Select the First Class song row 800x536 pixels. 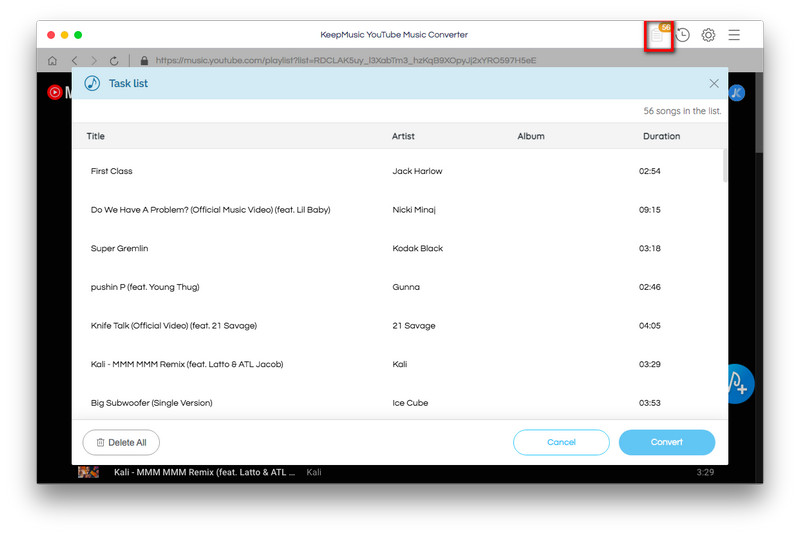(398, 171)
